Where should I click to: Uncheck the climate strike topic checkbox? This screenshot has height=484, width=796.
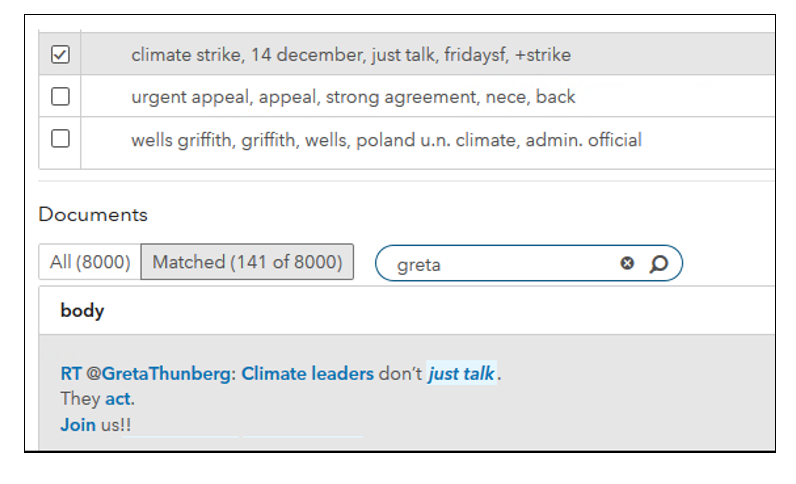click(60, 55)
